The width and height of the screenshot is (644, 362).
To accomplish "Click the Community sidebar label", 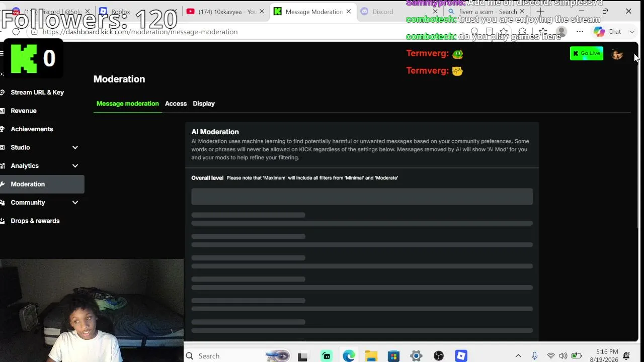I will [28, 203].
